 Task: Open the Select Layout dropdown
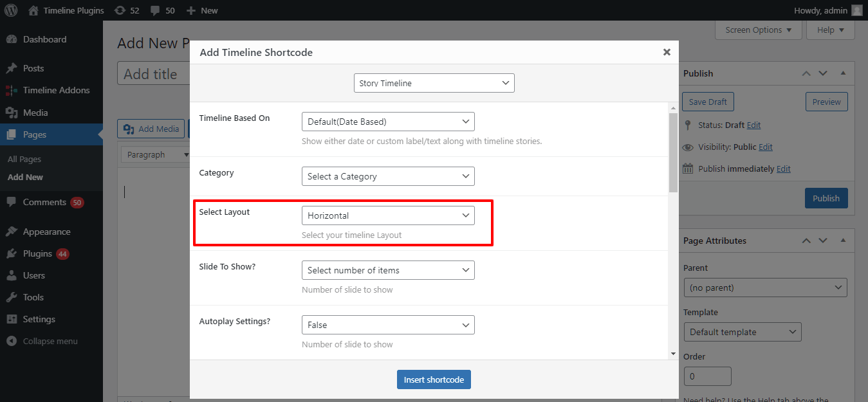(387, 215)
